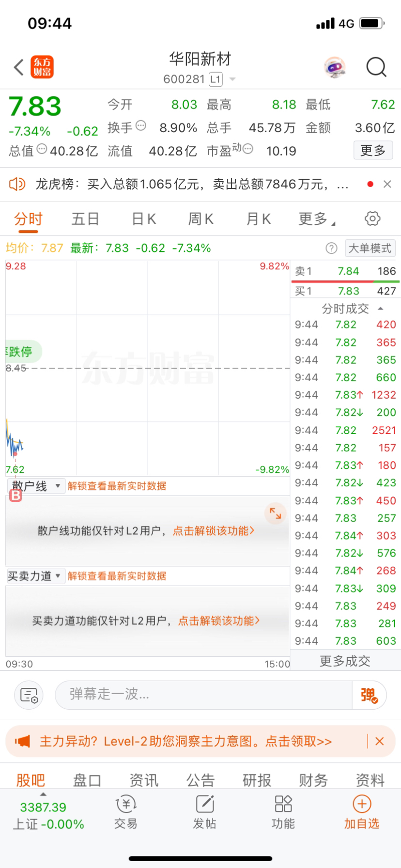Tap the red B marker icon
Image resolution: width=401 pixels, height=868 pixels.
coord(15,496)
